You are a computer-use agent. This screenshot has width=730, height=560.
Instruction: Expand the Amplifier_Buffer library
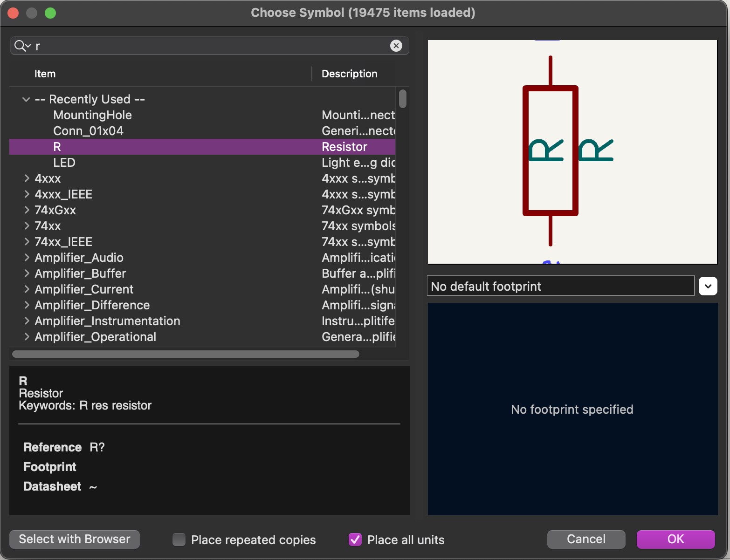(27, 273)
